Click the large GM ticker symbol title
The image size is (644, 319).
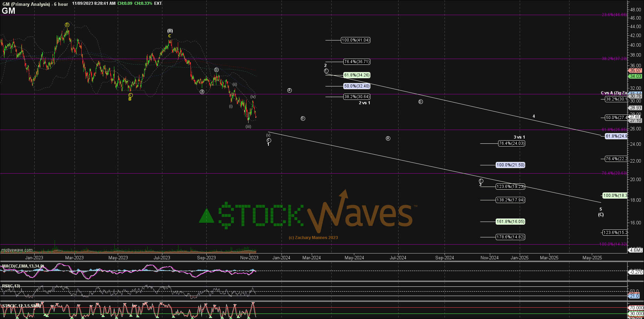pos(9,11)
